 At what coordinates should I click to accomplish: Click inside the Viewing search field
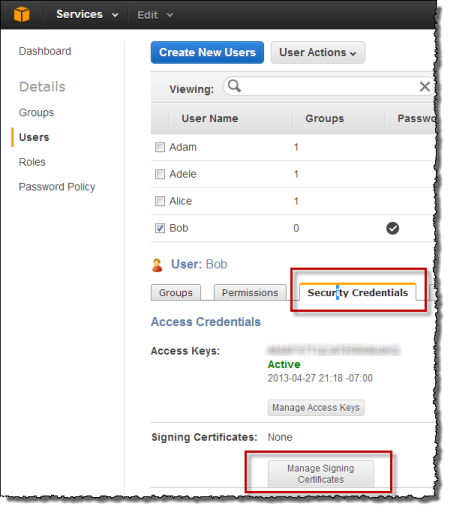click(328, 87)
